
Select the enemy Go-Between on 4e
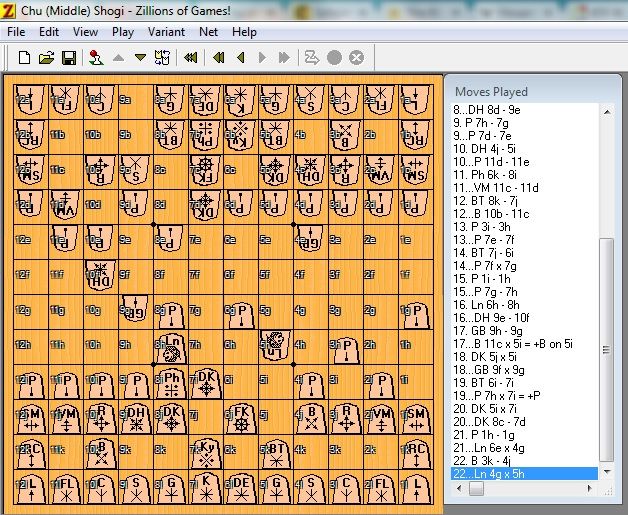[310, 239]
